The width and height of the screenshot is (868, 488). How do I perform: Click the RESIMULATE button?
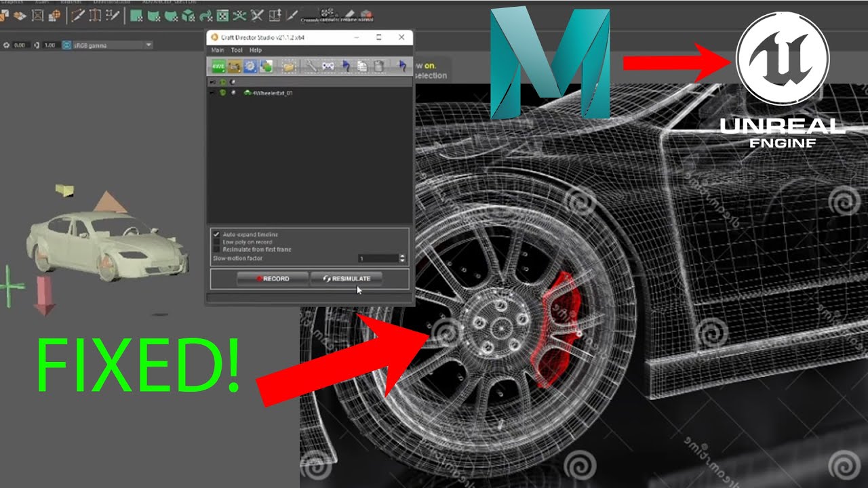[x=346, y=279]
